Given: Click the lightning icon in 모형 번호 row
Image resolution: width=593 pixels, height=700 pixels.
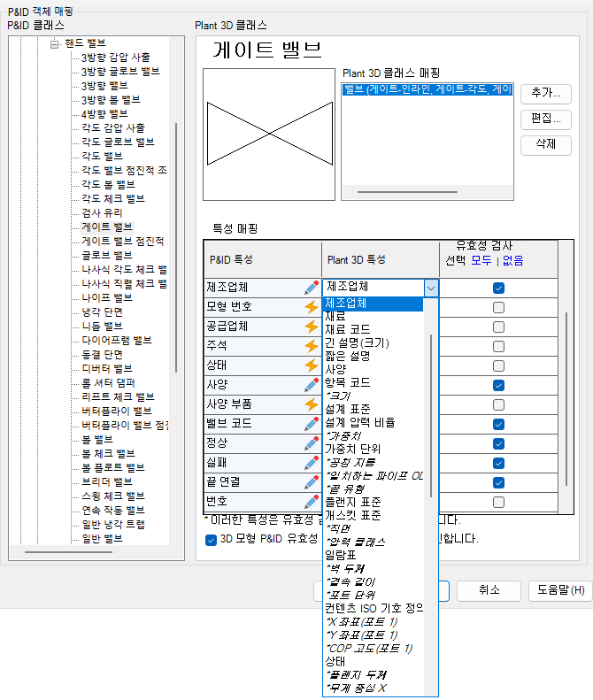Looking at the screenshot, I should coord(312,307).
